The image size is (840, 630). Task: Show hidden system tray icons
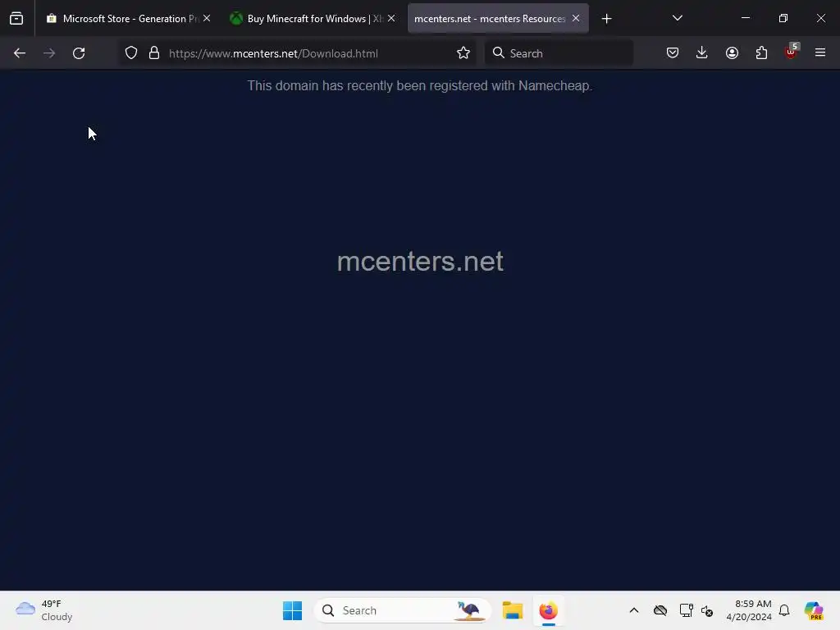pyautogui.click(x=634, y=610)
